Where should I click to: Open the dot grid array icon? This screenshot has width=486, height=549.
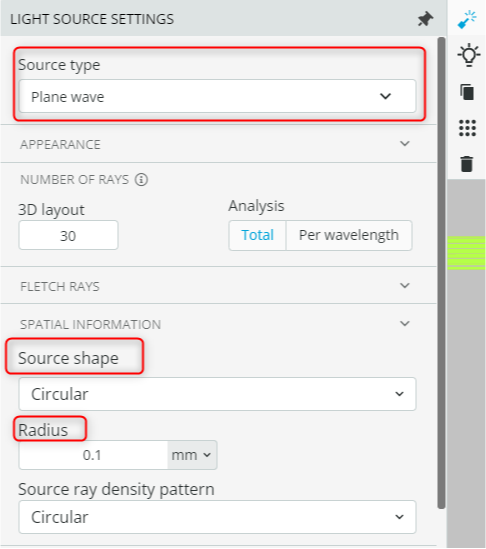[467, 128]
